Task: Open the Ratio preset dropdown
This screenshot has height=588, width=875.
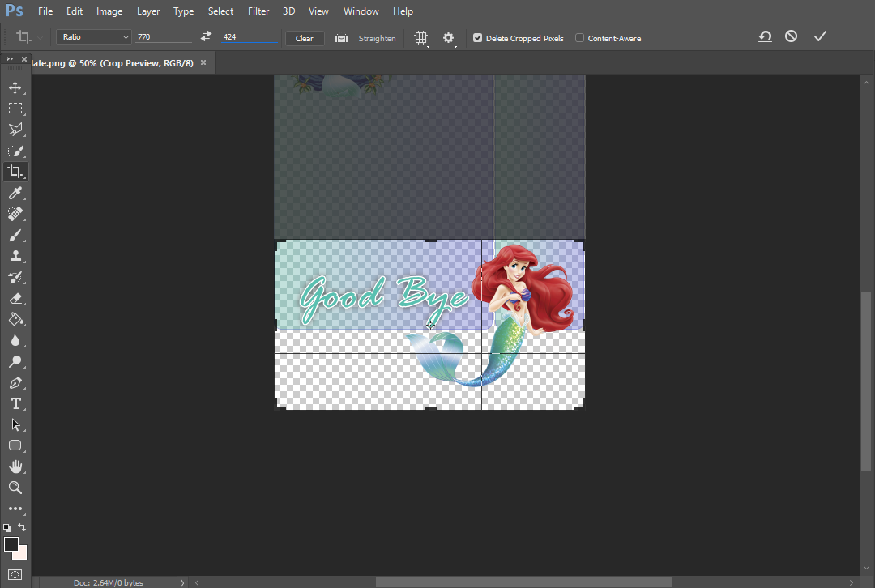Action: tap(94, 36)
